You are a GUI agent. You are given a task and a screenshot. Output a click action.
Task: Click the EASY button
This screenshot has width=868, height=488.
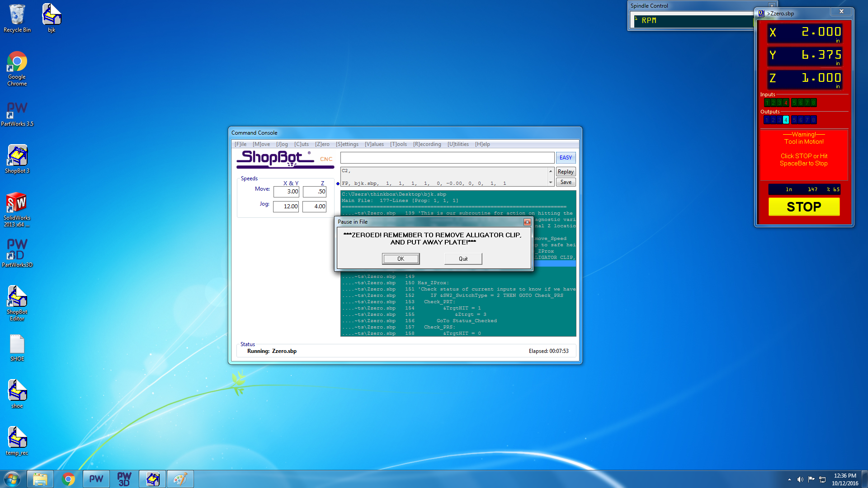pos(566,158)
